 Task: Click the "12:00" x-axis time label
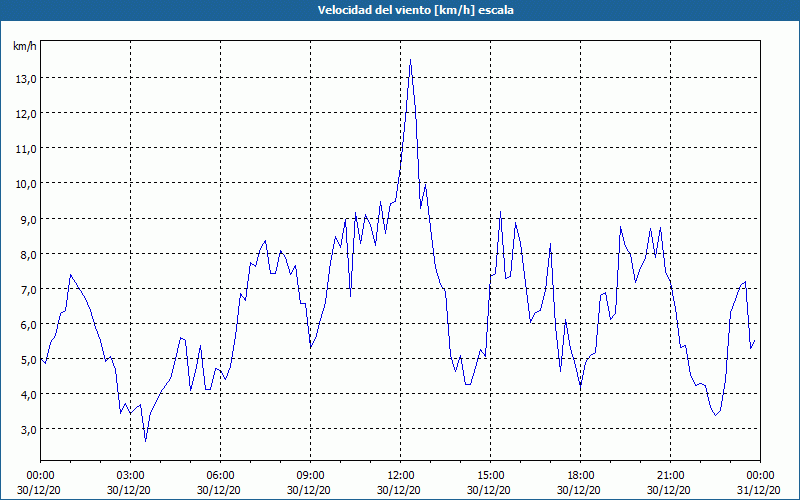click(401, 476)
